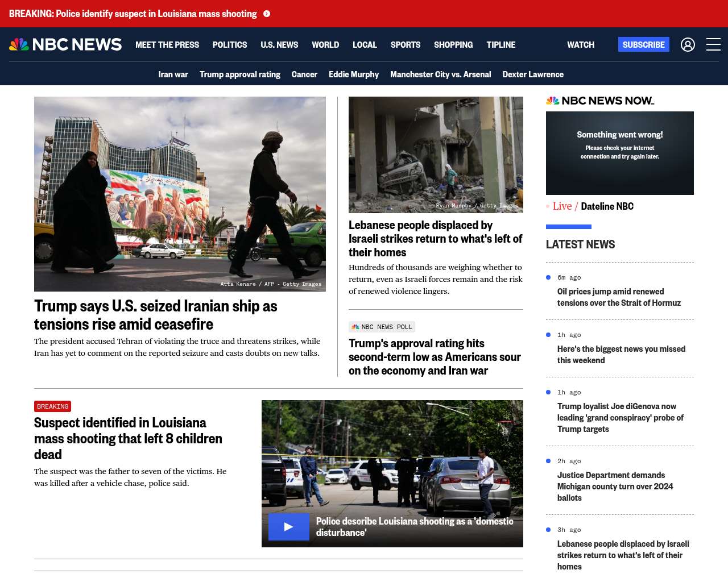This screenshot has width=728, height=582.
Task: Click the Watch link in header
Action: click(581, 44)
